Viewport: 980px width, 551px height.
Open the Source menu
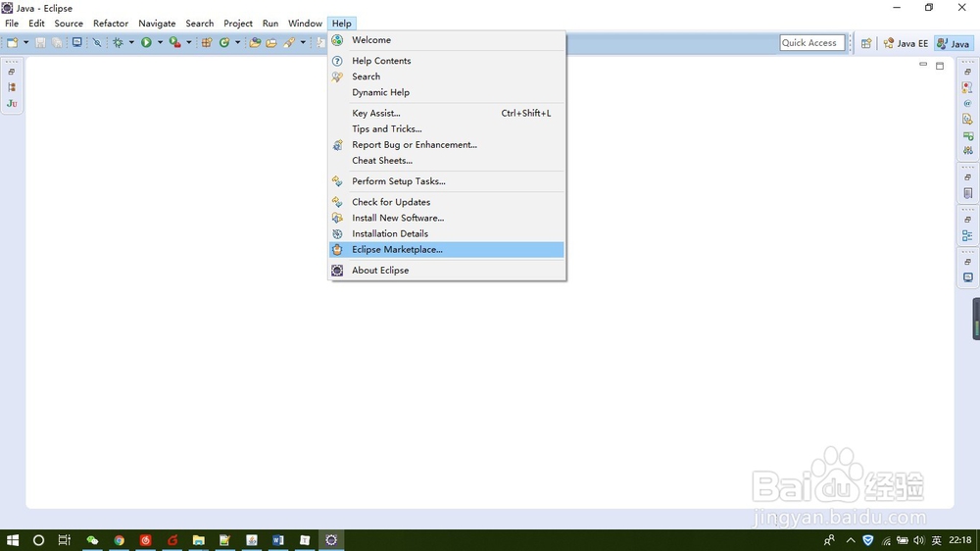pos(69,24)
